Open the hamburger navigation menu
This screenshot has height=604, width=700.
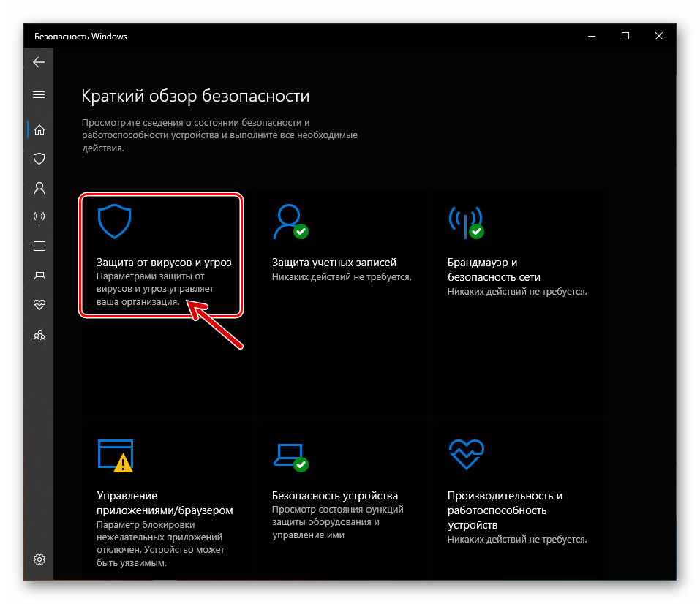[x=39, y=94]
